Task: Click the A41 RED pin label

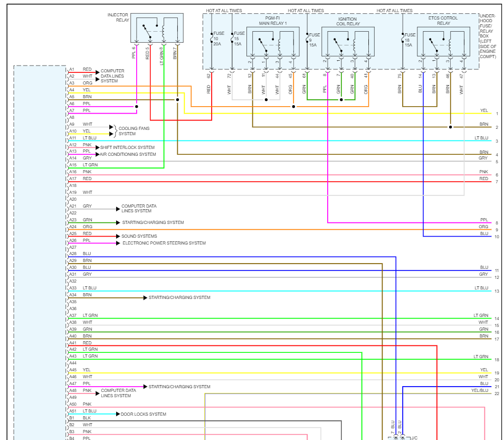Action: click(x=80, y=343)
